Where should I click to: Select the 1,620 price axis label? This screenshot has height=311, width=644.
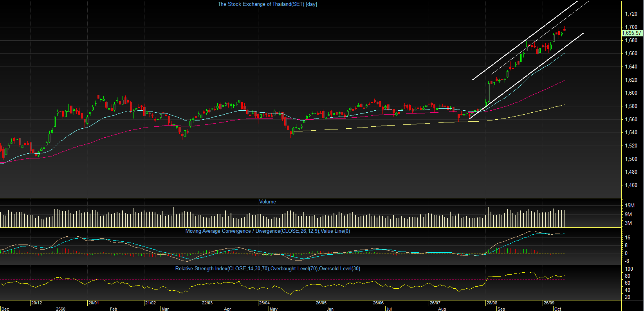[631, 80]
